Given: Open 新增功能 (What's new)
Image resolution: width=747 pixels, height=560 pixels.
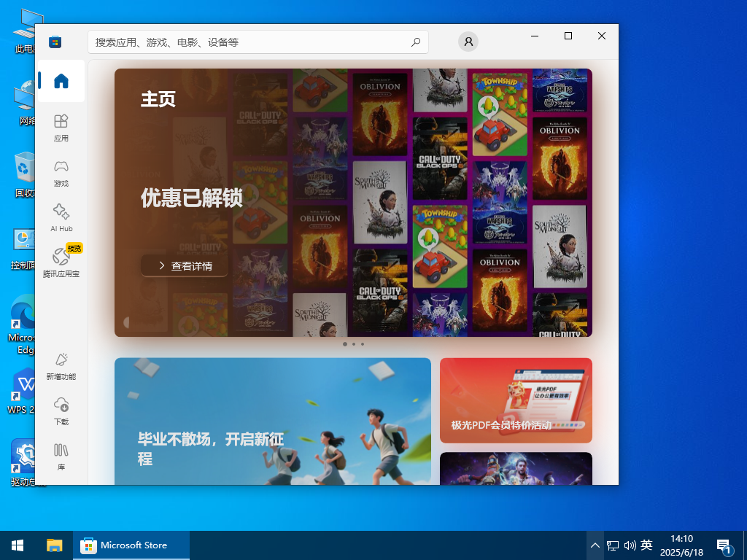Looking at the screenshot, I should click(61, 367).
